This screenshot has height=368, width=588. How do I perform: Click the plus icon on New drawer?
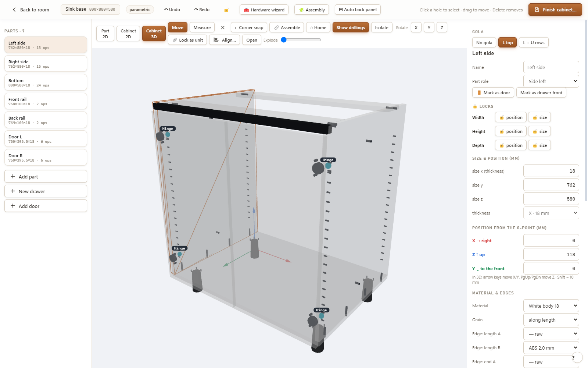point(13,191)
